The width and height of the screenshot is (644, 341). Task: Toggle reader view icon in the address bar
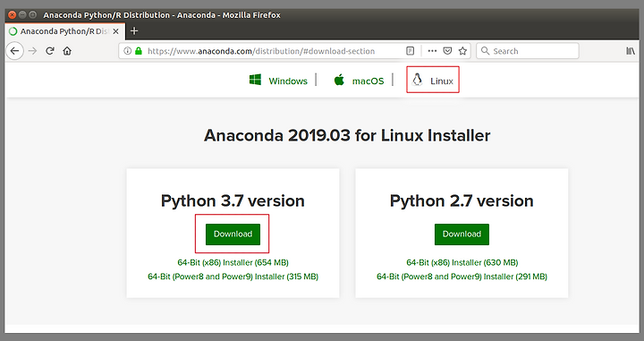410,51
